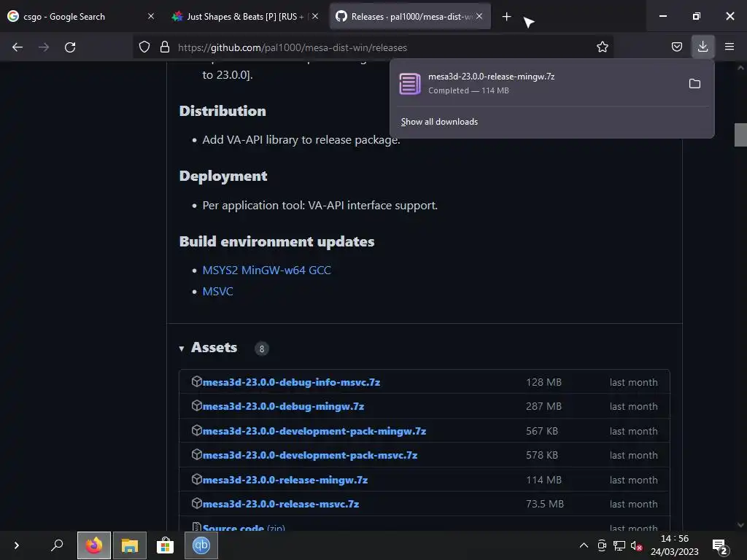Open Windows taskbar search
The image size is (747, 560).
point(57,545)
